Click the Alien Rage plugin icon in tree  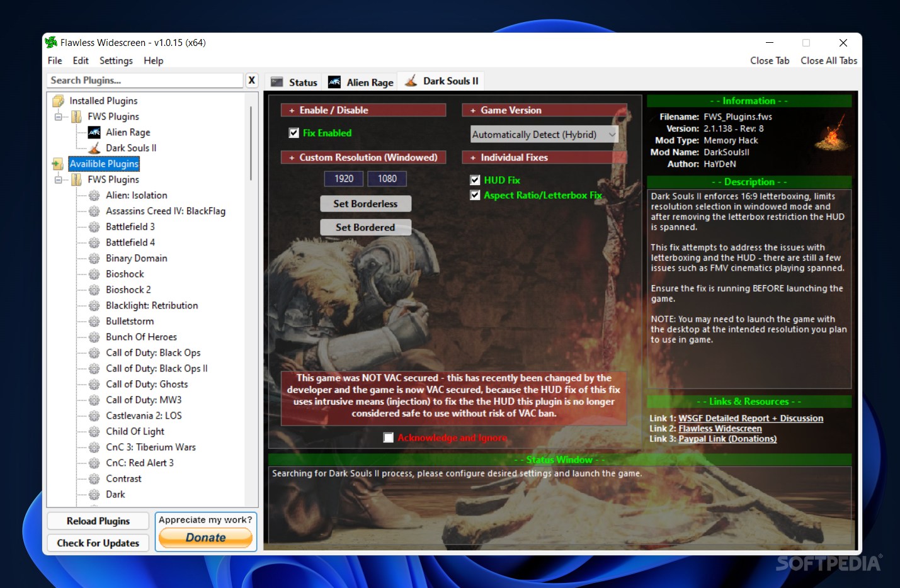[94, 132]
